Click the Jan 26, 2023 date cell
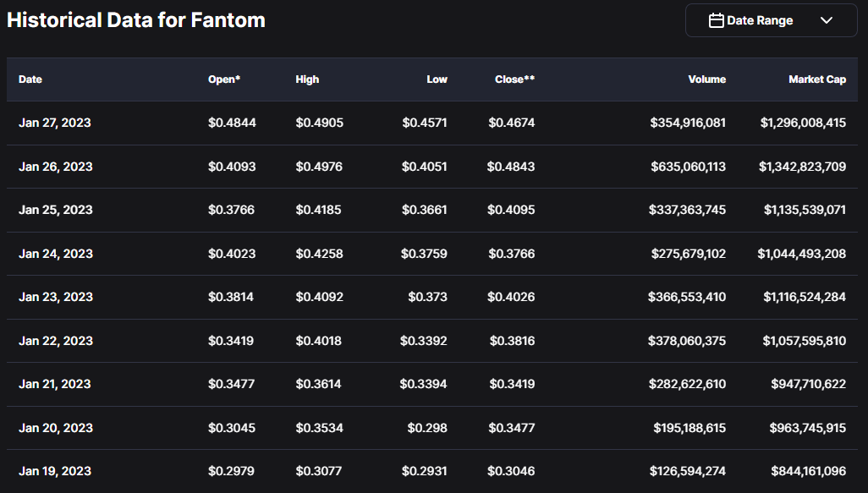The height and width of the screenshot is (493, 868). 55,167
